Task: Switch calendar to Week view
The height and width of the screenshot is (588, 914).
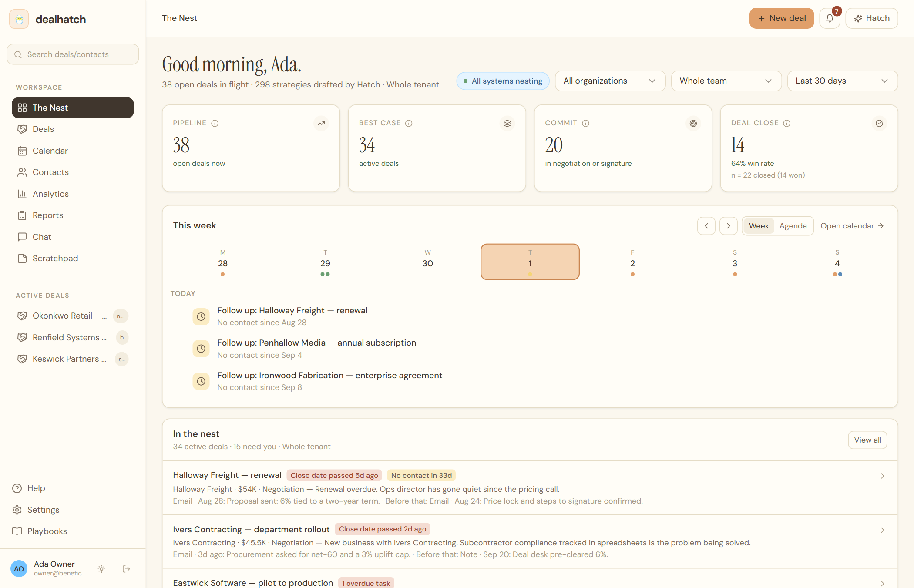Action: coord(759,226)
